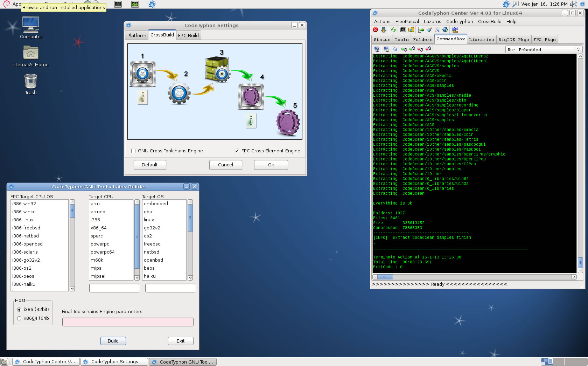Select x8664 (64bits) host radio button
Image resolution: width=588 pixels, height=366 pixels.
pyautogui.click(x=19, y=318)
